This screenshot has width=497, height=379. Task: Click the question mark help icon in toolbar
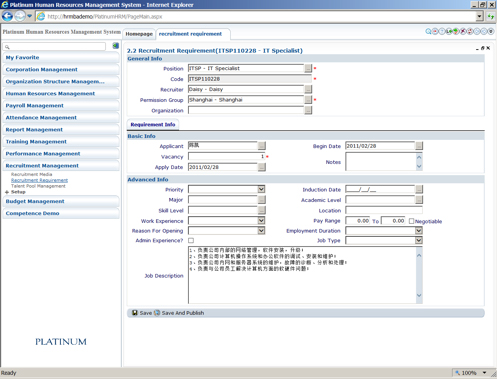pyautogui.click(x=442, y=32)
